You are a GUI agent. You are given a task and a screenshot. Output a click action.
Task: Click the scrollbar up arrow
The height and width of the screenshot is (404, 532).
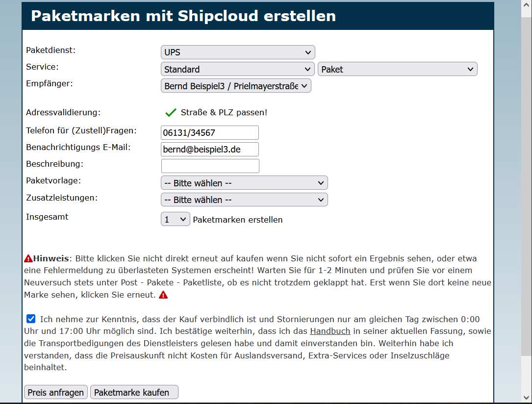(x=526, y=5)
